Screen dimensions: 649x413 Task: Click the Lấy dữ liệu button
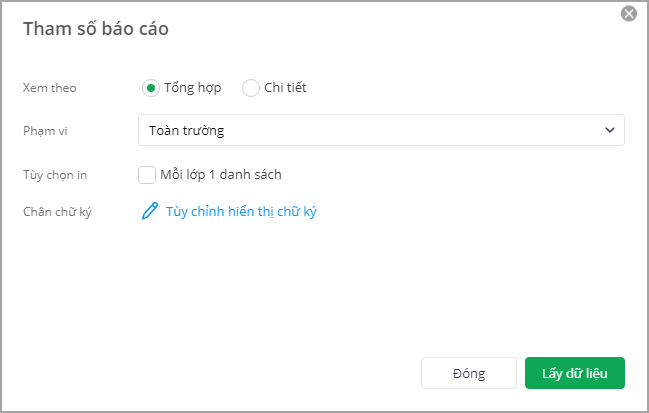pos(574,373)
